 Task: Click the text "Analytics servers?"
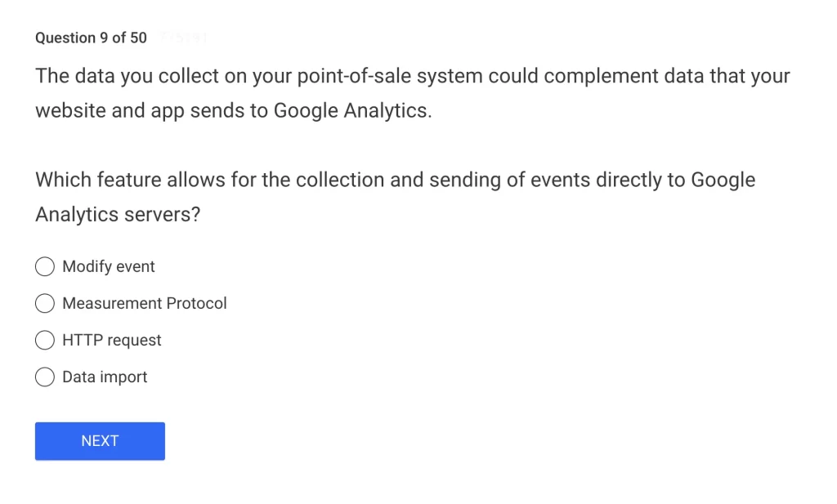(117, 214)
